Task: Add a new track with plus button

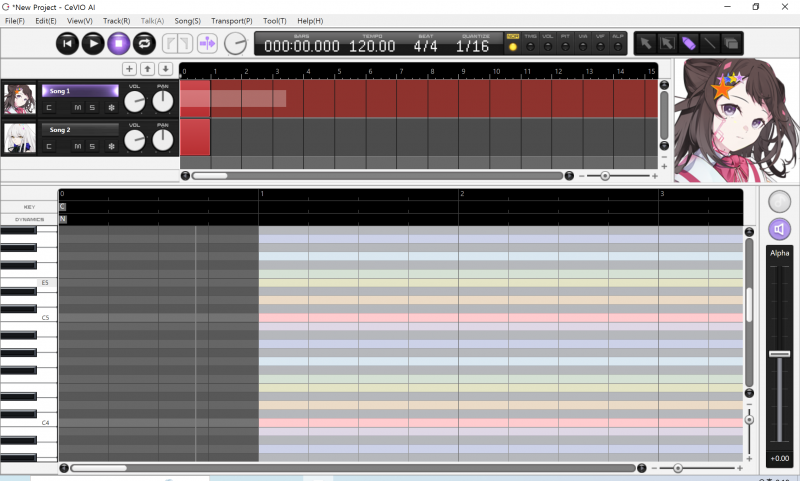Action: (x=129, y=69)
